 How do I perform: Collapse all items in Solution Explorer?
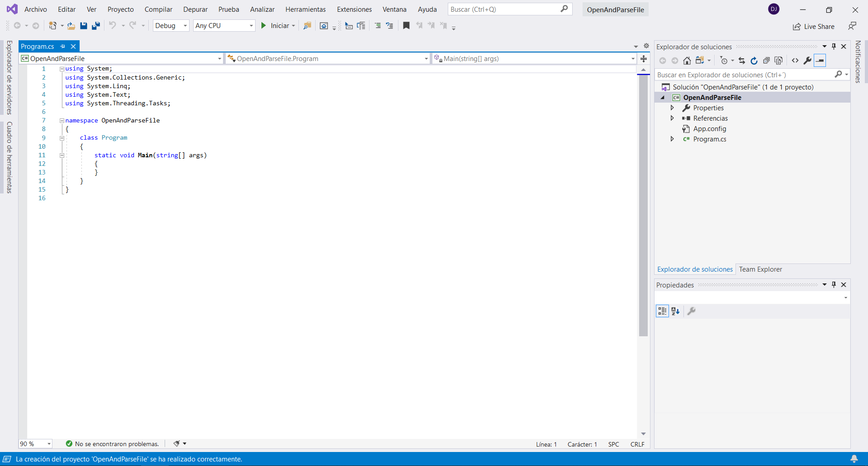(766, 61)
